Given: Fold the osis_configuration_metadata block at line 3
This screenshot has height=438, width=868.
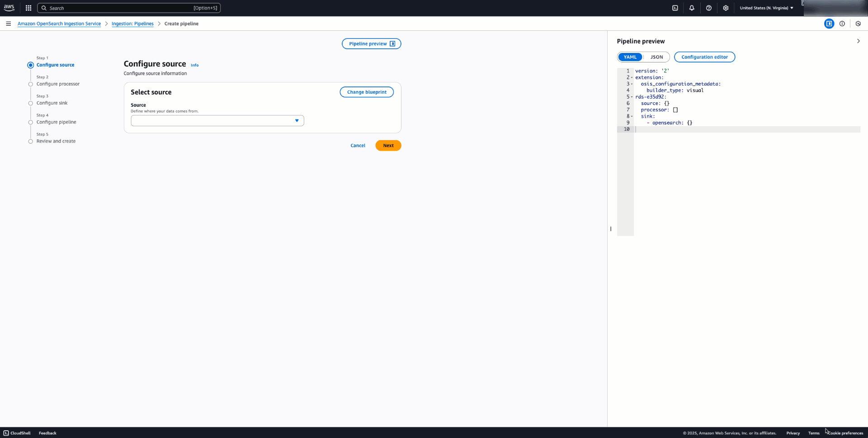Looking at the screenshot, I should [632, 84].
